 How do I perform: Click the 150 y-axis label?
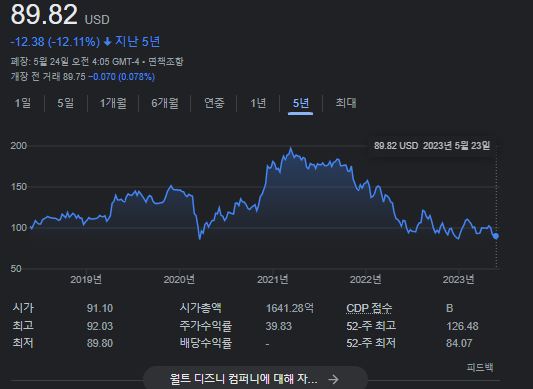(19, 187)
